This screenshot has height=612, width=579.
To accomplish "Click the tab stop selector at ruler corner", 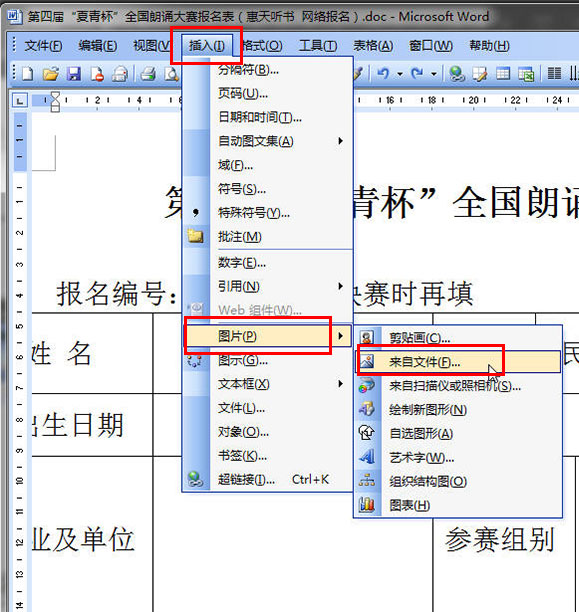I will [x=20, y=101].
